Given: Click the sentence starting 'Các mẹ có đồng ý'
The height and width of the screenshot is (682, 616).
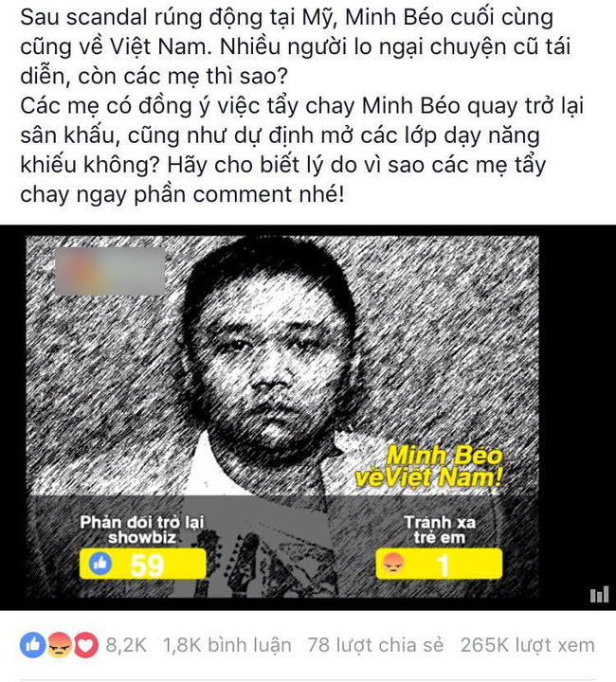Looking at the screenshot, I should [302, 150].
